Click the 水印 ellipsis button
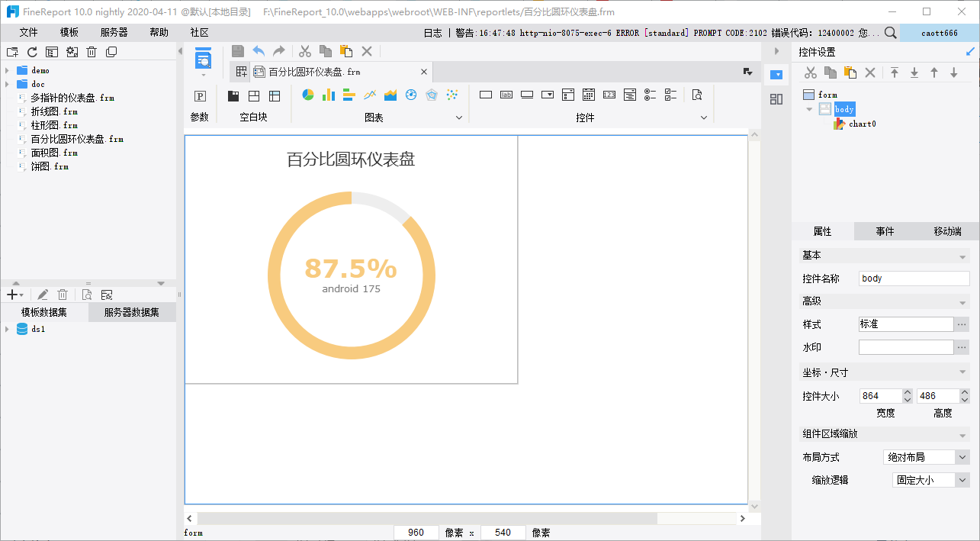Screen dimensions: 980x541 tap(962, 347)
